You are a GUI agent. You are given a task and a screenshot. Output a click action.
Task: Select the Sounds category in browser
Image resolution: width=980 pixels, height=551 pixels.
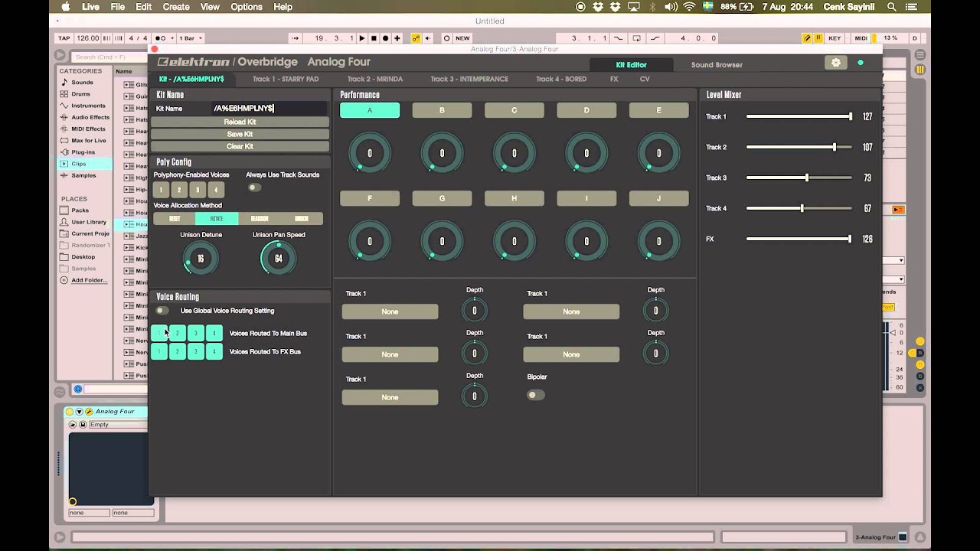click(82, 83)
